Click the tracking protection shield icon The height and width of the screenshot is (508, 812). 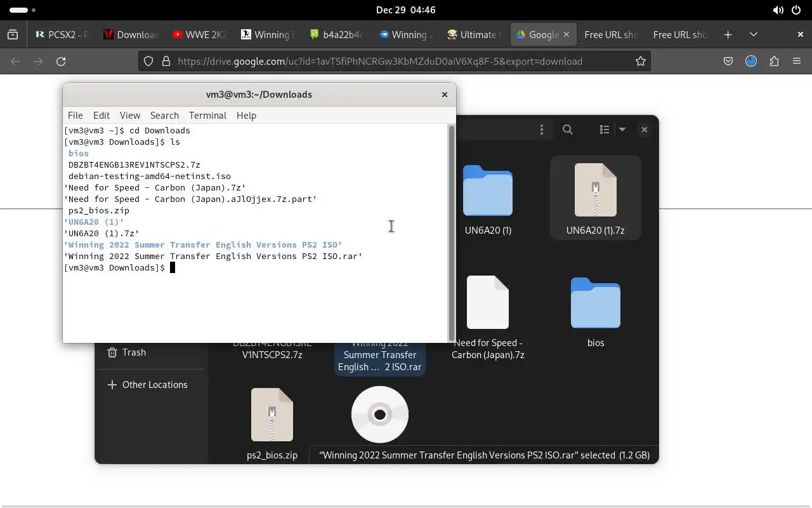click(x=148, y=61)
